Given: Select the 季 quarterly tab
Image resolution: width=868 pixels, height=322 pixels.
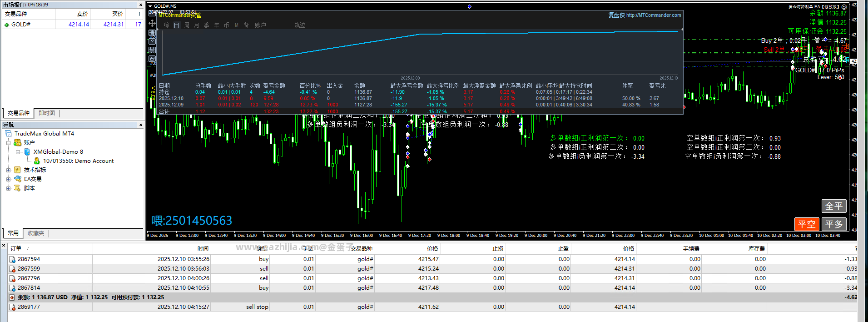Looking at the screenshot, I should coord(207,25).
